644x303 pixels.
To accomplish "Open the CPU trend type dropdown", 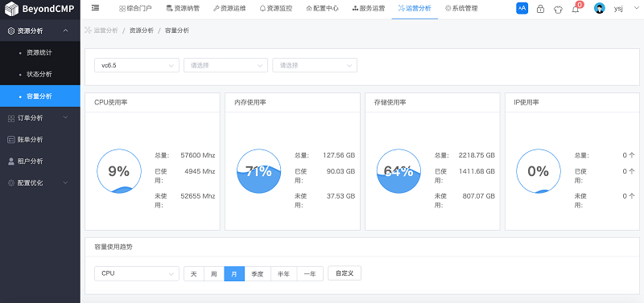I will click(x=137, y=273).
